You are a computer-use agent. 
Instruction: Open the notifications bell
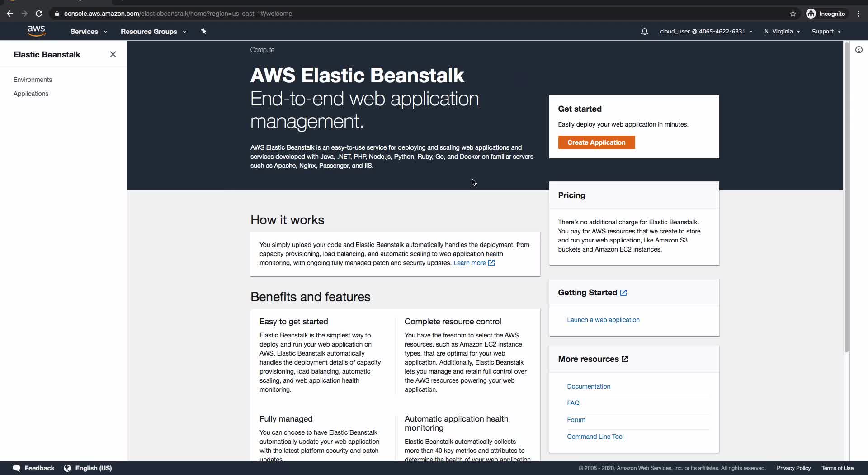(x=644, y=32)
